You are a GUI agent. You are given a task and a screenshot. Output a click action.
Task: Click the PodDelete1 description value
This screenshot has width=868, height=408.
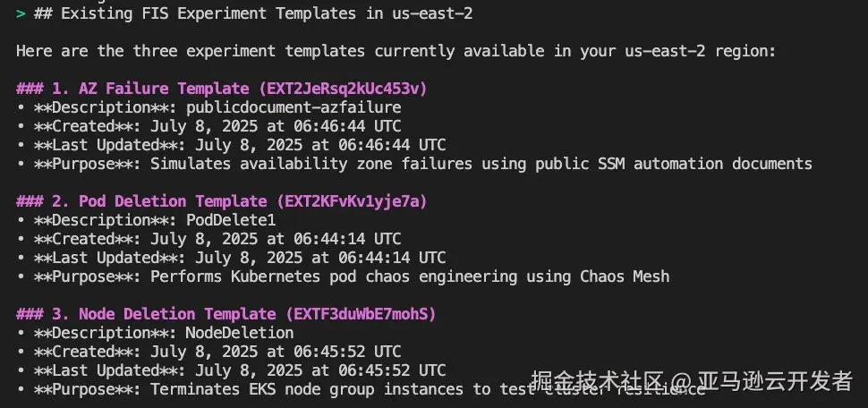click(230, 220)
